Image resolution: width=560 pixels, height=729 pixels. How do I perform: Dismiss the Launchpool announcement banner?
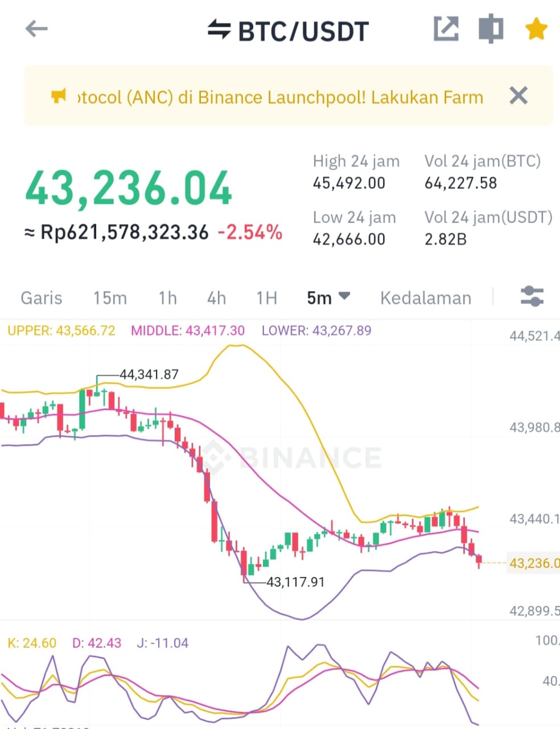point(518,96)
